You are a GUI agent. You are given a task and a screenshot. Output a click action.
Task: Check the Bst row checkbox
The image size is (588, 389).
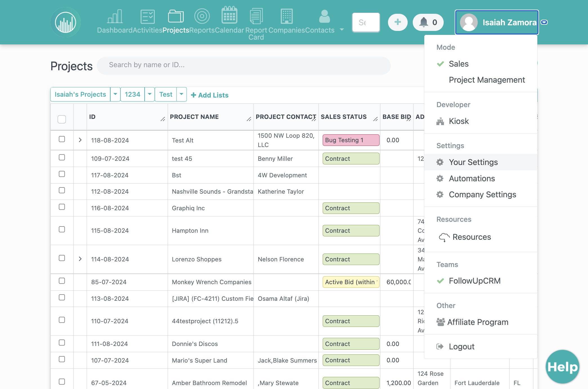click(62, 174)
